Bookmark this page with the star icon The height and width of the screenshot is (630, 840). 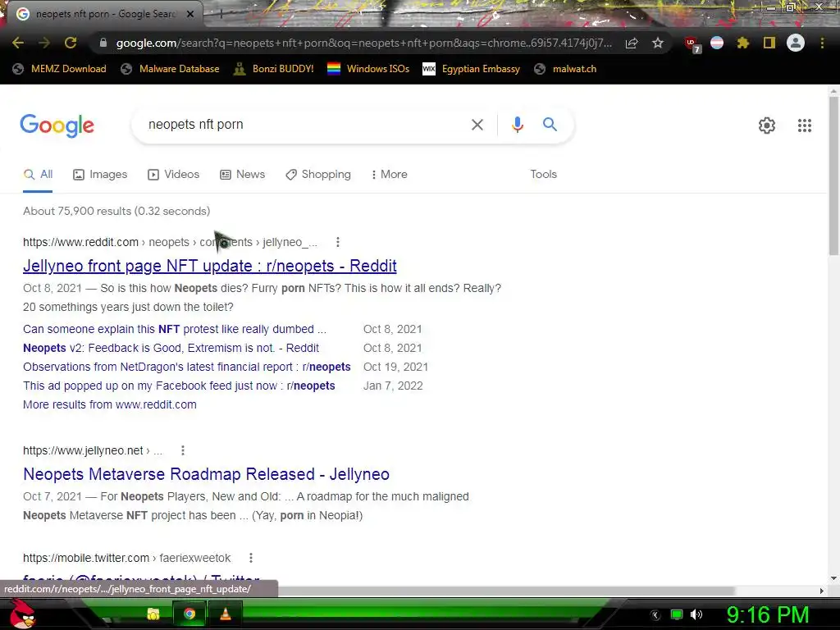coord(658,43)
